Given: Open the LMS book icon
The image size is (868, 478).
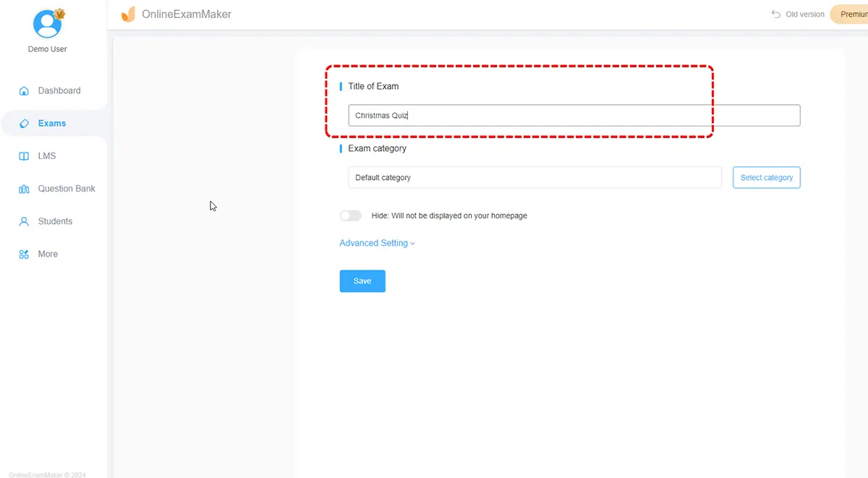Looking at the screenshot, I should tap(24, 156).
